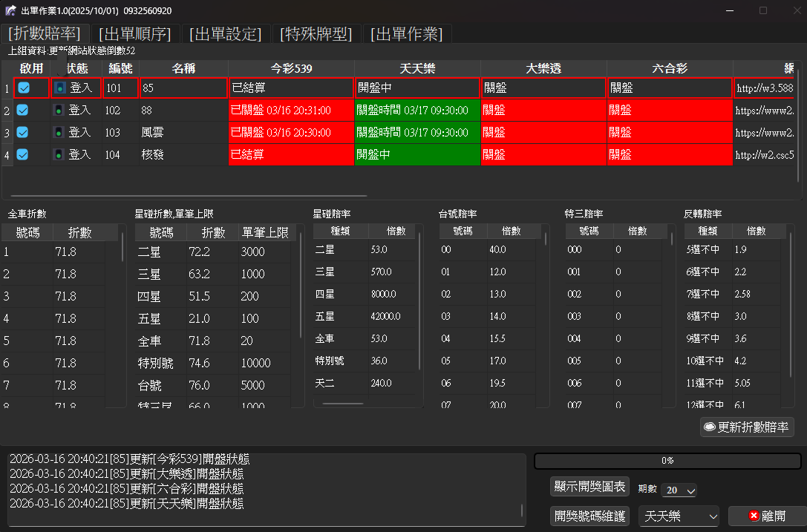Switch to the 出單設定 tab
The height and width of the screenshot is (532, 807).
pyautogui.click(x=226, y=34)
